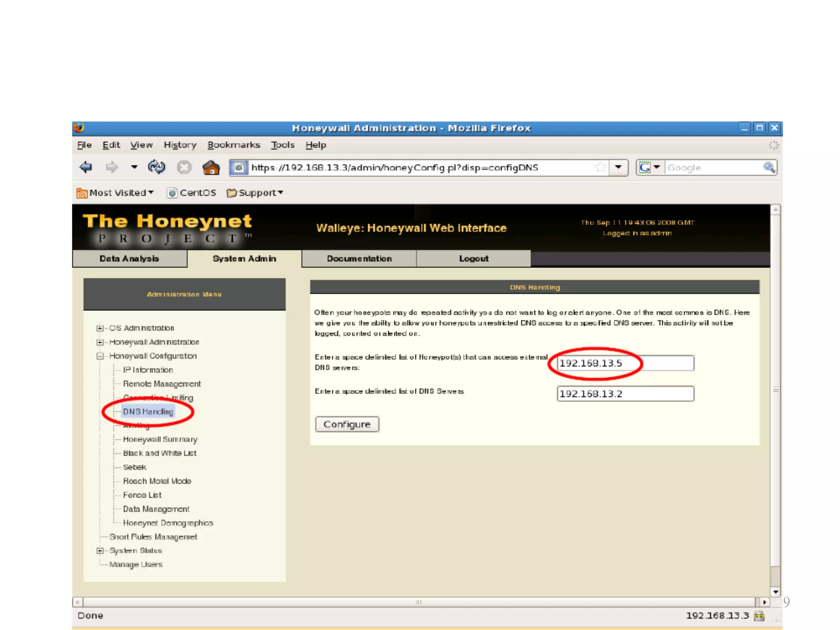Viewport: 840px width, 630px height.
Task: Click the Stop loading icon
Action: [x=184, y=167]
